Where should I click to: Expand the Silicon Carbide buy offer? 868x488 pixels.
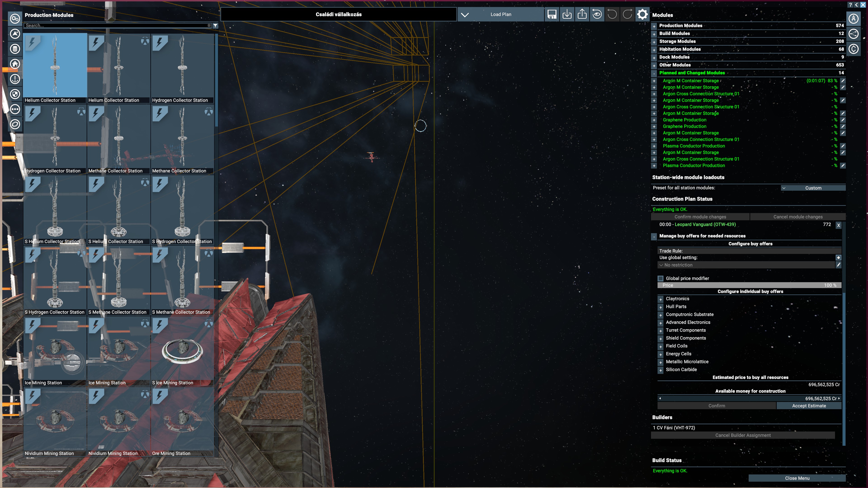(661, 370)
